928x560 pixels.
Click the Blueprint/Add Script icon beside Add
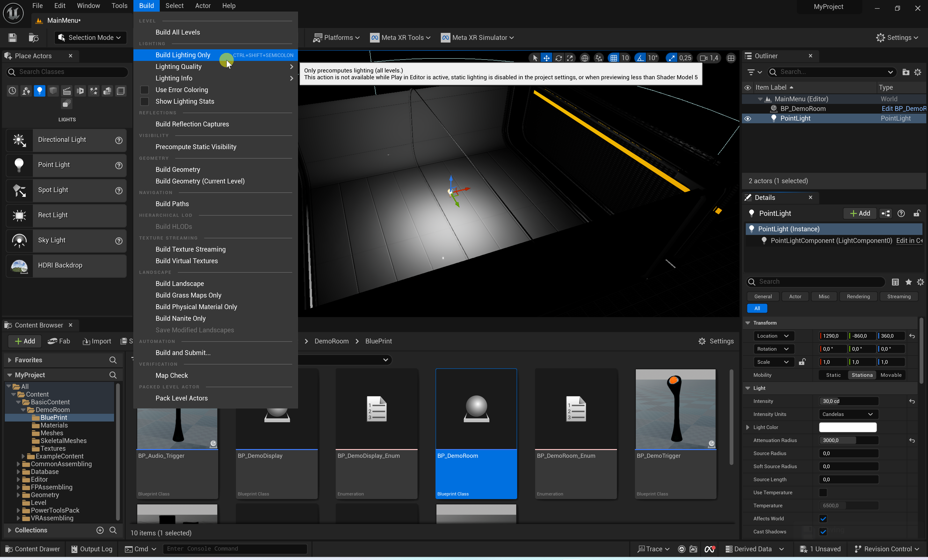coord(885,213)
